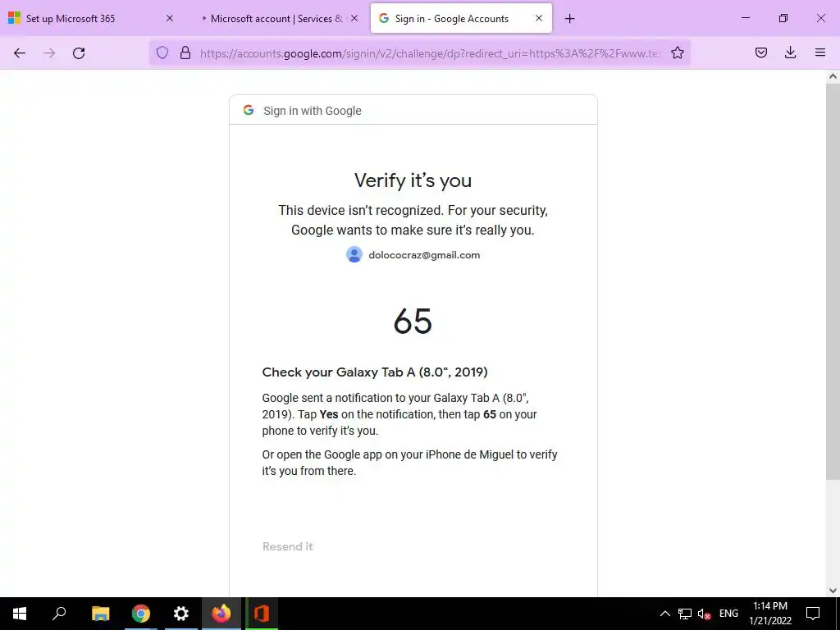Open the tracking protection shield icon
This screenshot has height=630, width=840.
click(162, 52)
